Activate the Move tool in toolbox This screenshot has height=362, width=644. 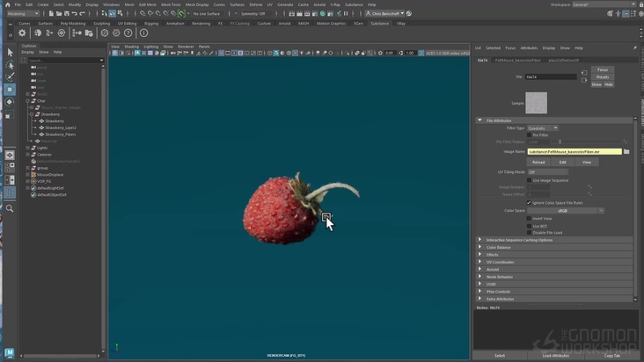(x=10, y=90)
